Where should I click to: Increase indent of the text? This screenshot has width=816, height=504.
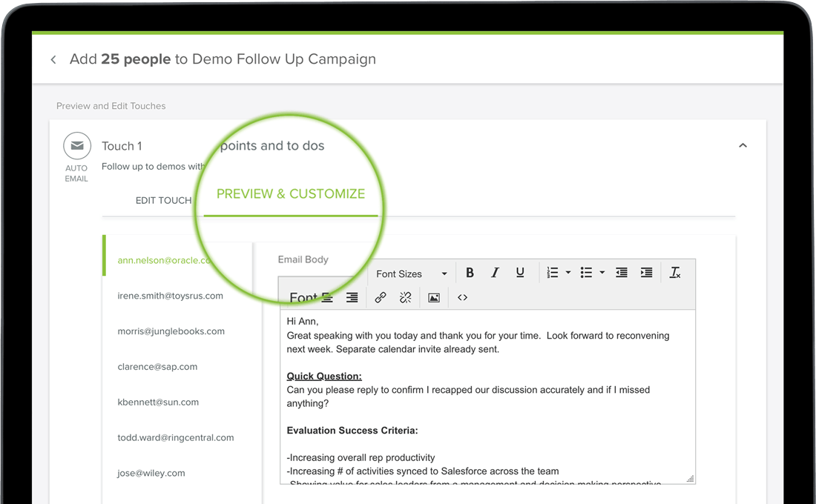pyautogui.click(x=646, y=273)
